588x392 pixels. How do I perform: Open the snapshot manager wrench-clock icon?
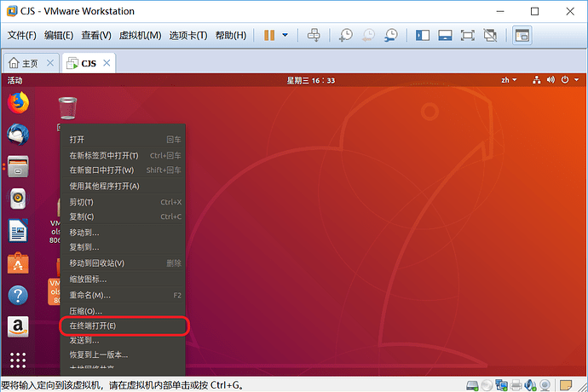(391, 35)
